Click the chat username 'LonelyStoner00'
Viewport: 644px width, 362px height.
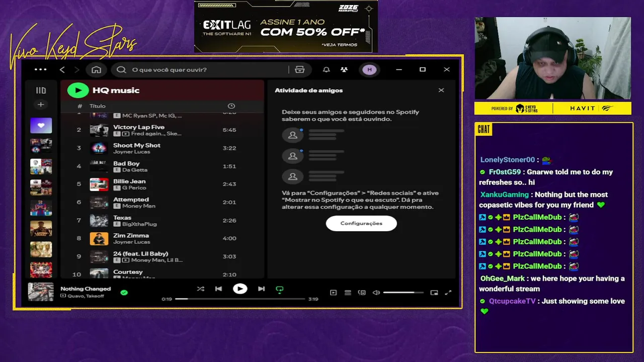tap(508, 160)
